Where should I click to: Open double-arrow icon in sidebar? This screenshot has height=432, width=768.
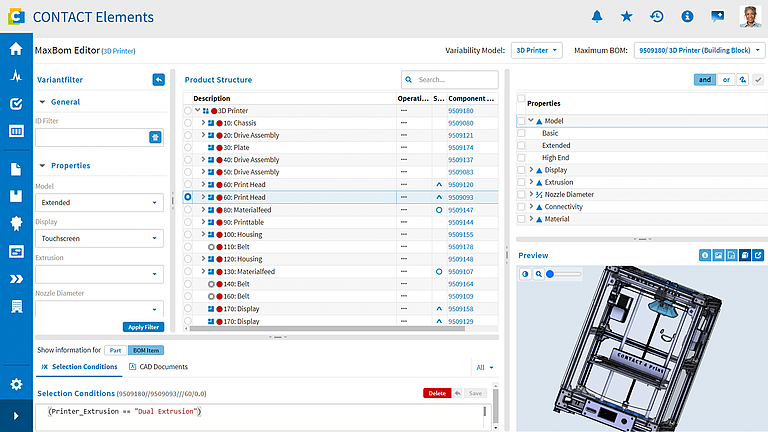pos(16,279)
